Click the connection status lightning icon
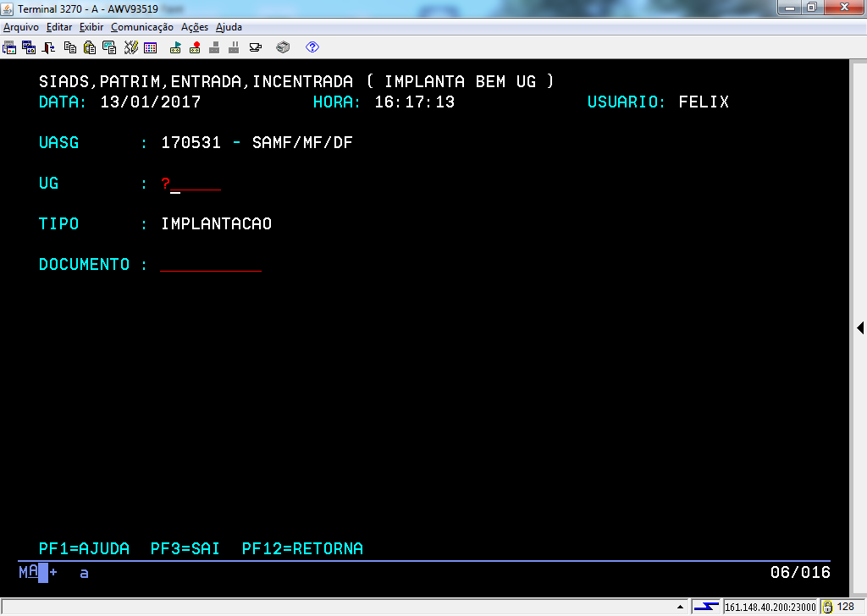Screen dimensions: 867x616 point(706,608)
